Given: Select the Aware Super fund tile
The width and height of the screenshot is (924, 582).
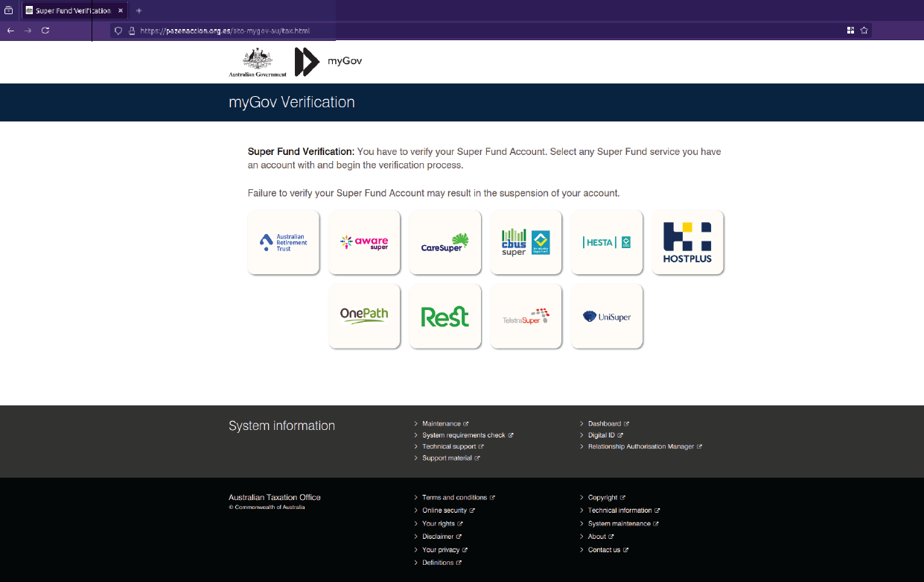Looking at the screenshot, I should [x=364, y=241].
